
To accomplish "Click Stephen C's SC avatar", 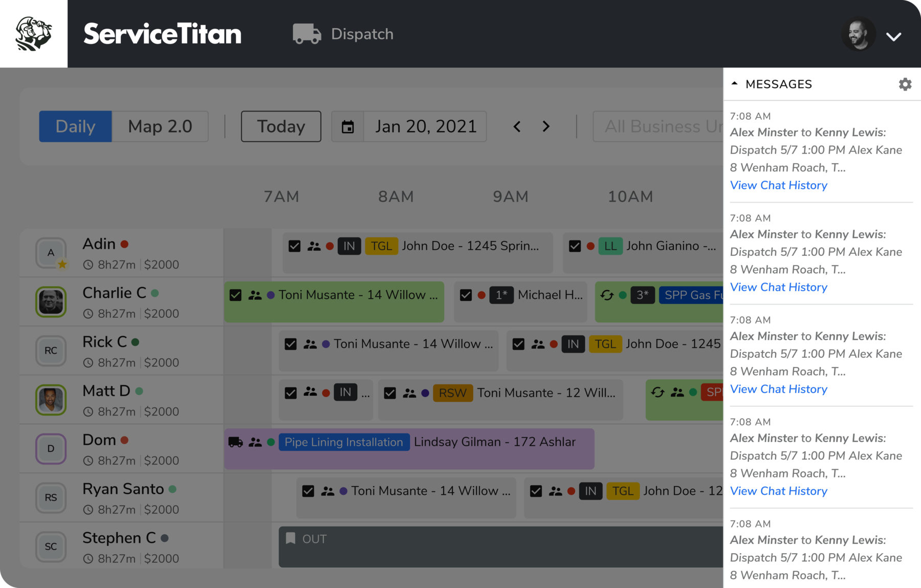I will coord(51,547).
